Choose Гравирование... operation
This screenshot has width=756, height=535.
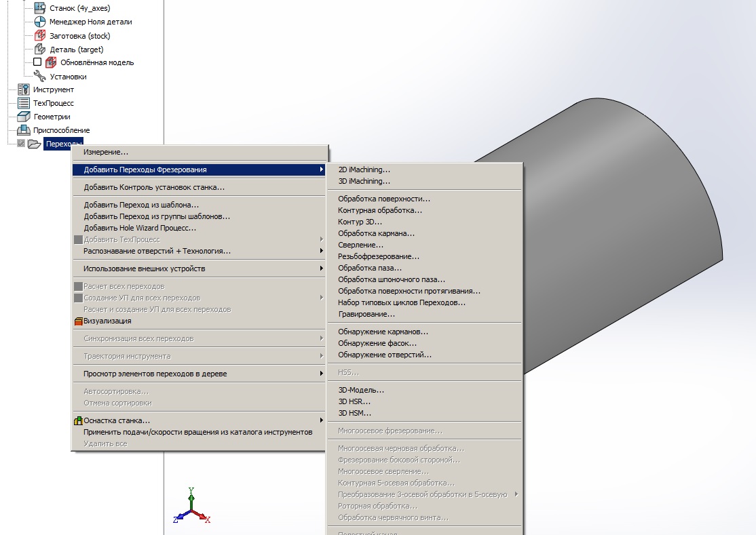(424, 314)
